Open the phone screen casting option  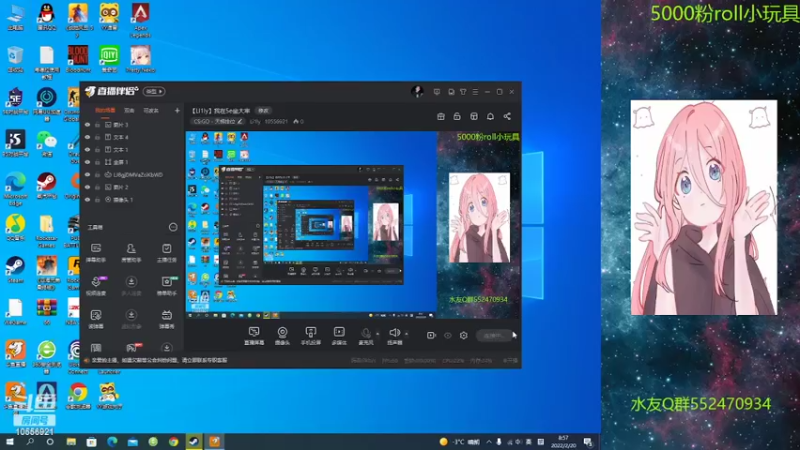tap(310, 336)
